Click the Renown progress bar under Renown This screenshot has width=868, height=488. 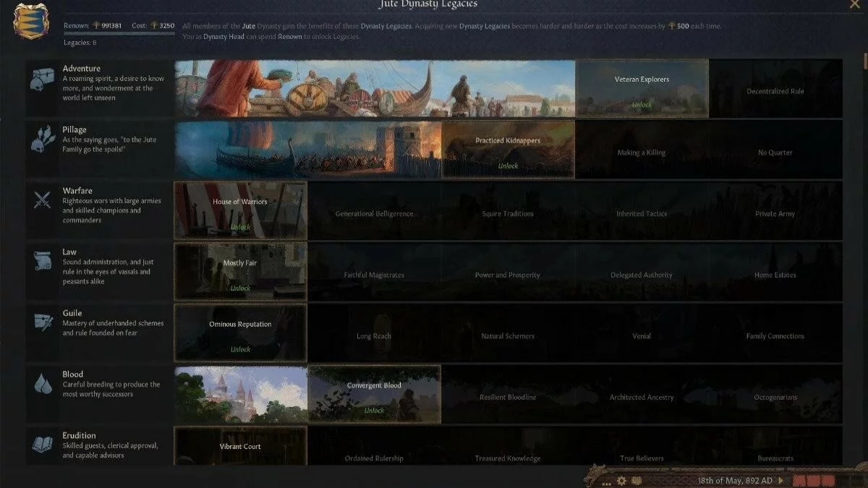pos(119,33)
